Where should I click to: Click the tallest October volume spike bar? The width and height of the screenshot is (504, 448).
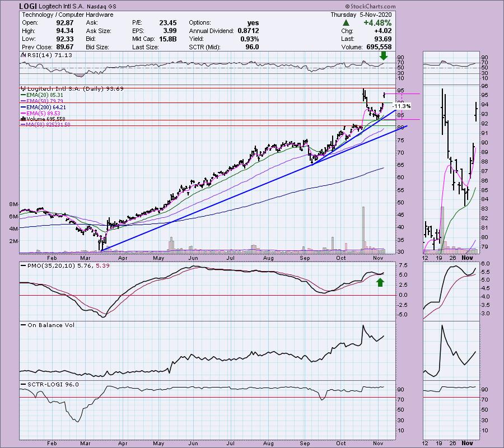click(363, 229)
